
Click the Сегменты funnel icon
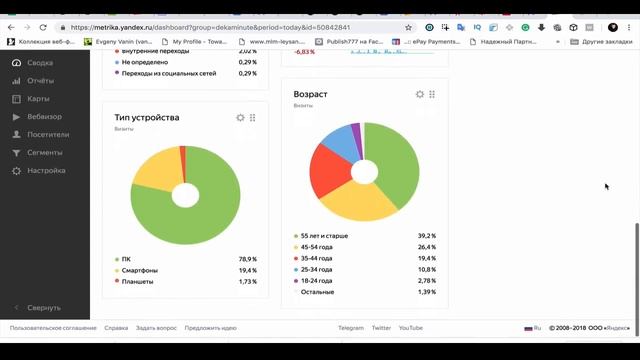click(x=16, y=153)
